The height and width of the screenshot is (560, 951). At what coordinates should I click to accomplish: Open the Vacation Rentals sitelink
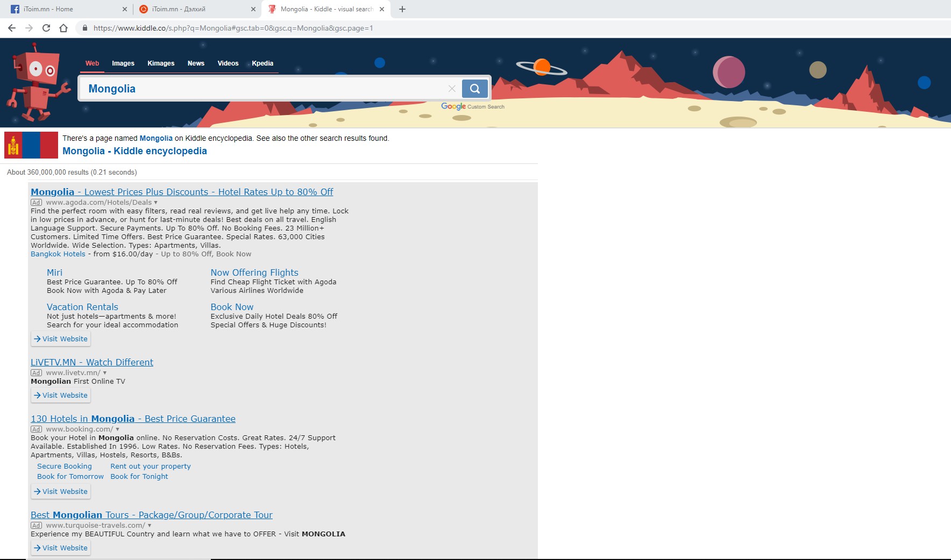coord(82,307)
